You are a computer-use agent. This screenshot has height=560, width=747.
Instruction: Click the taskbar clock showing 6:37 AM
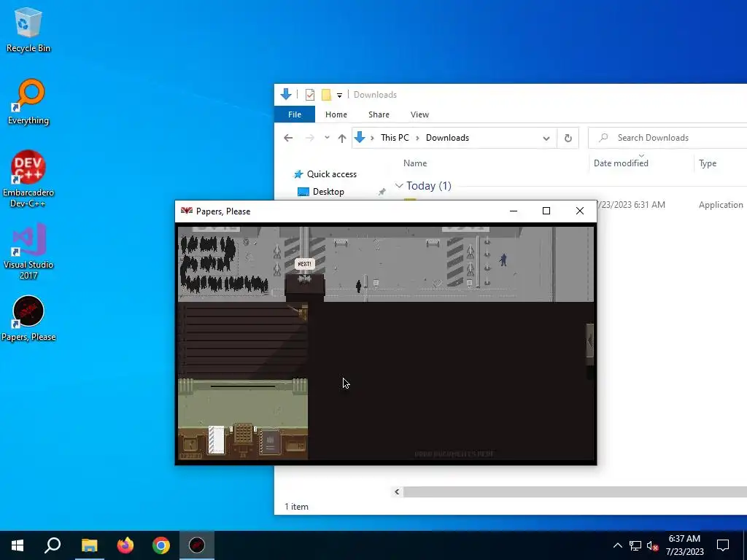point(684,545)
